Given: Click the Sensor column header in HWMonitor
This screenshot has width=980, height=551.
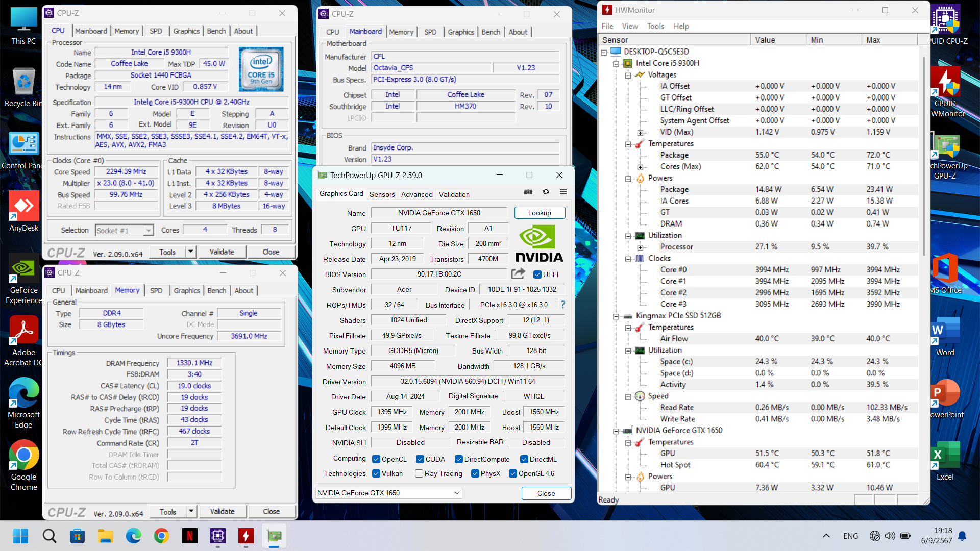Looking at the screenshot, I should (x=674, y=40).
